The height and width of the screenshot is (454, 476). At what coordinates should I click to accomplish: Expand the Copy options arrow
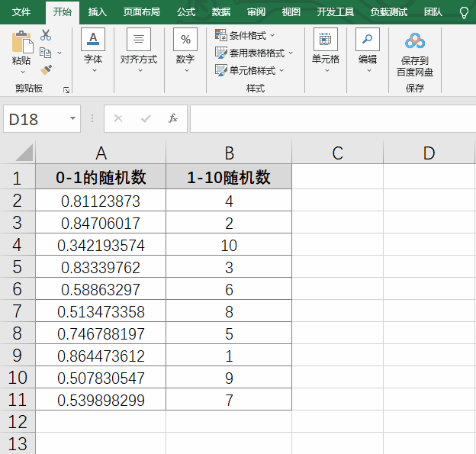pos(59,53)
